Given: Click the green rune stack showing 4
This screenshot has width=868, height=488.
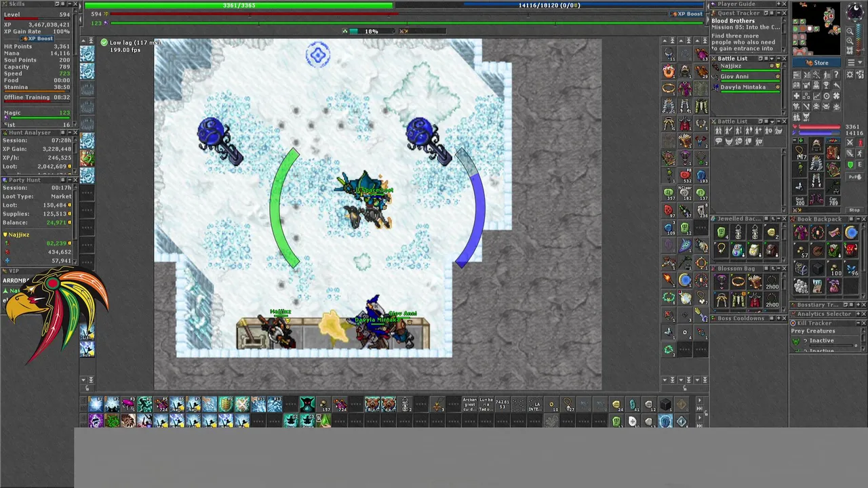Looking at the screenshot, I should [x=721, y=232].
